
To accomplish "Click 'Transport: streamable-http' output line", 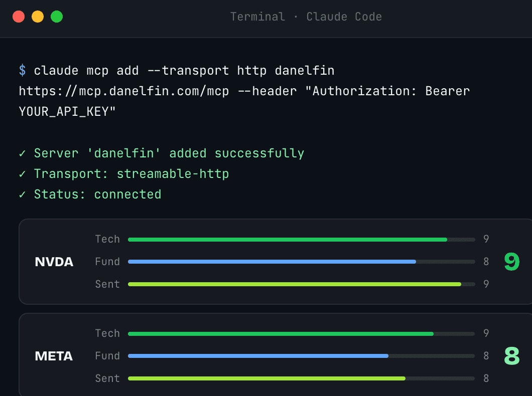I will tap(131, 174).
